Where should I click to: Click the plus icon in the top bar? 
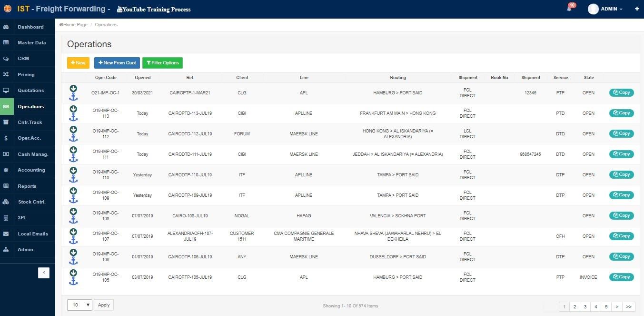(x=637, y=9)
